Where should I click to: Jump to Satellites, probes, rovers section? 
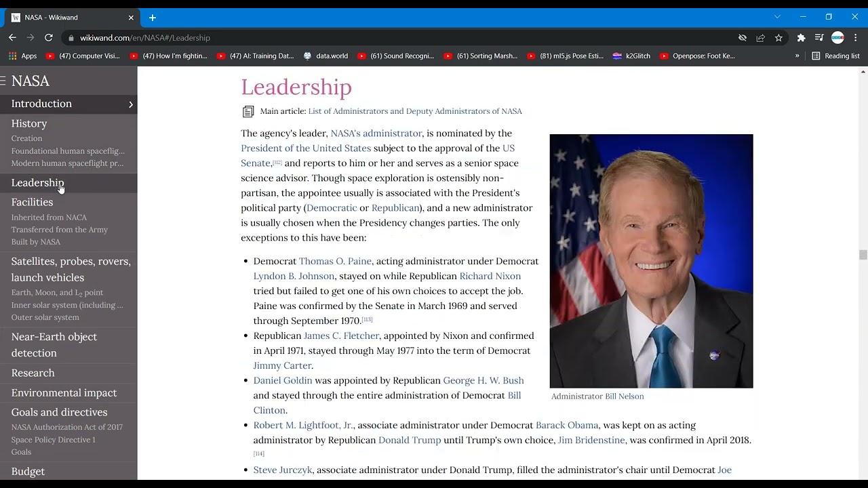(x=71, y=269)
